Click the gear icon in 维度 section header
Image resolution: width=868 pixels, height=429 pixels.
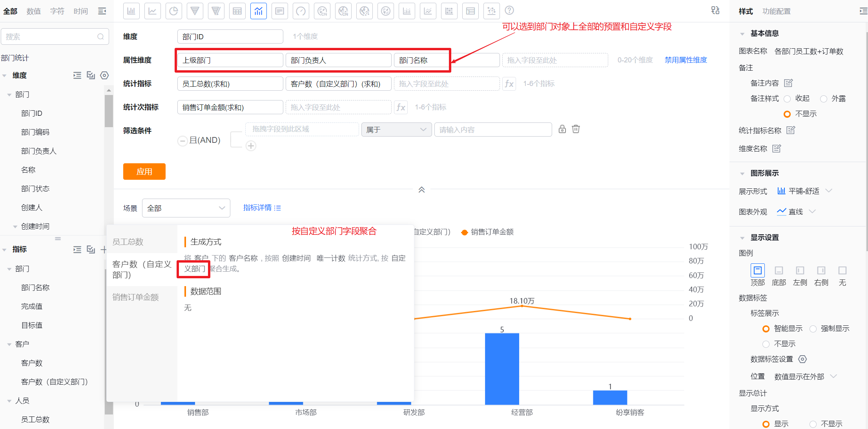point(104,75)
